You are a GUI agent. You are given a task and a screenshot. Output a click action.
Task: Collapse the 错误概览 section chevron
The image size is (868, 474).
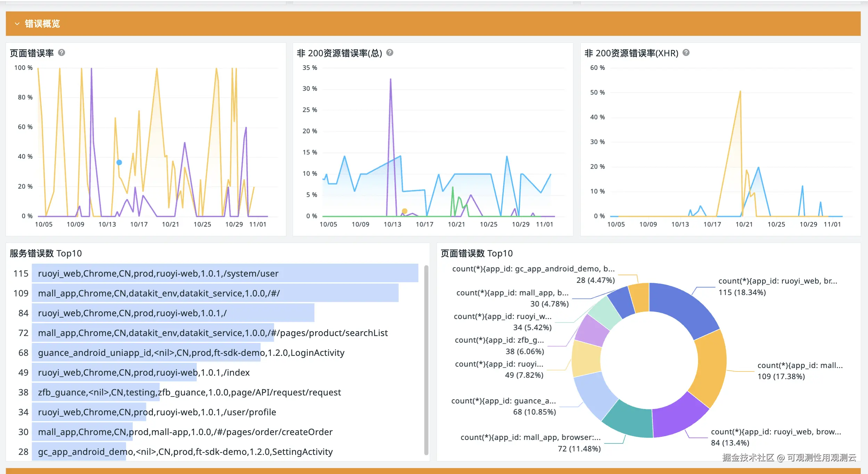click(x=17, y=24)
